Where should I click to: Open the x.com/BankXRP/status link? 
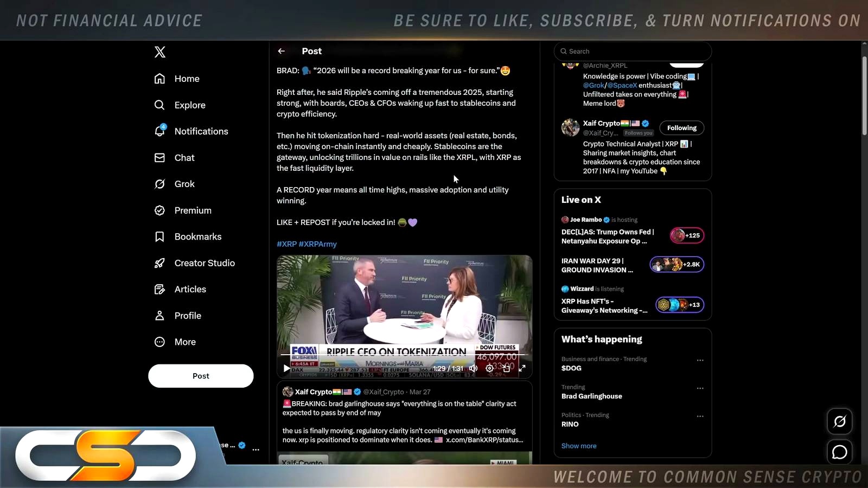coord(484,440)
